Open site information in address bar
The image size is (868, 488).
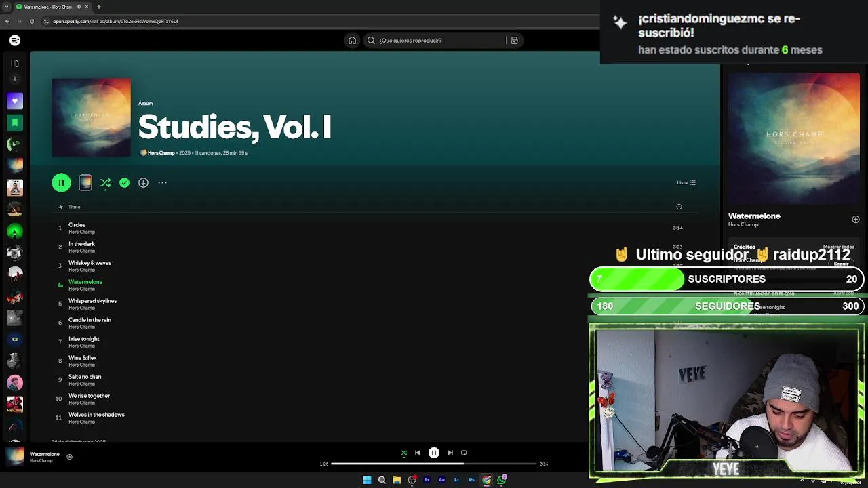[45, 21]
